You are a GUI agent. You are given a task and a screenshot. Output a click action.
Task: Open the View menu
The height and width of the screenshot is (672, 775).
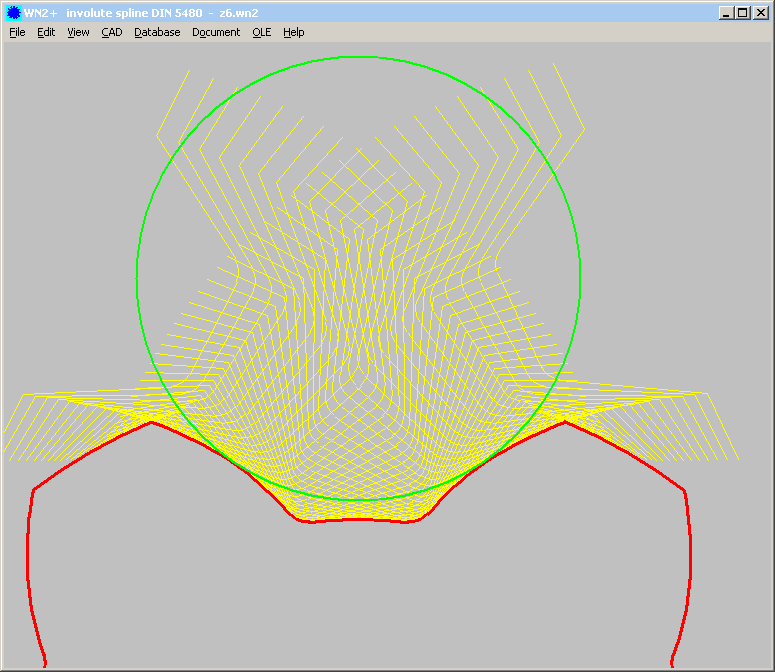click(x=78, y=32)
